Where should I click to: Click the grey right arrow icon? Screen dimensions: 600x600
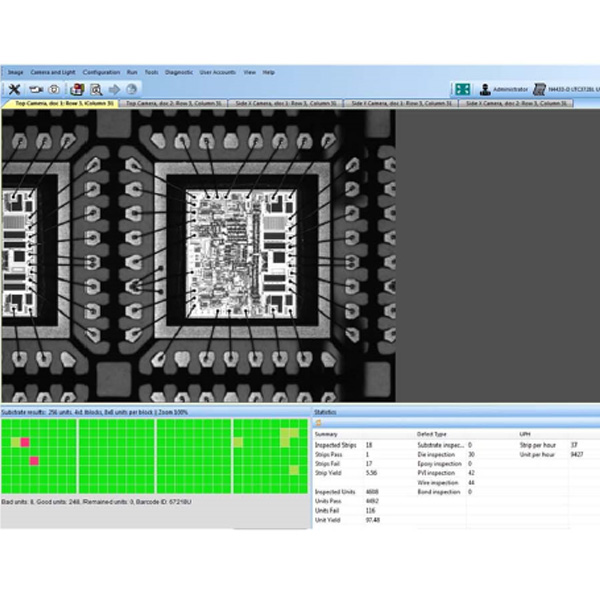click(x=114, y=90)
